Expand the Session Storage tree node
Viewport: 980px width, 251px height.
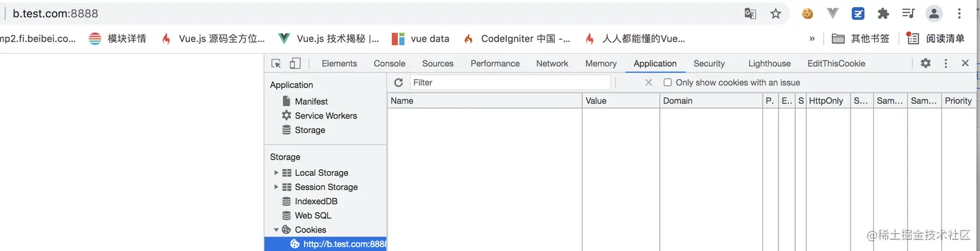point(277,187)
